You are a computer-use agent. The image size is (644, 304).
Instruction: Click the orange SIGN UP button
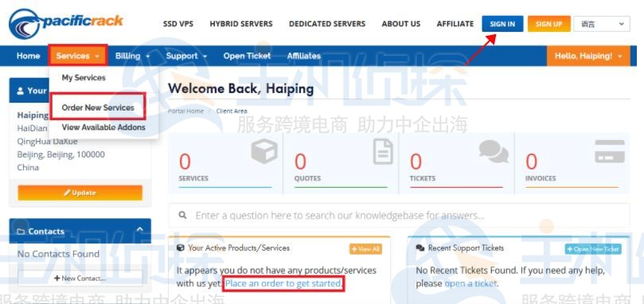[x=548, y=24]
